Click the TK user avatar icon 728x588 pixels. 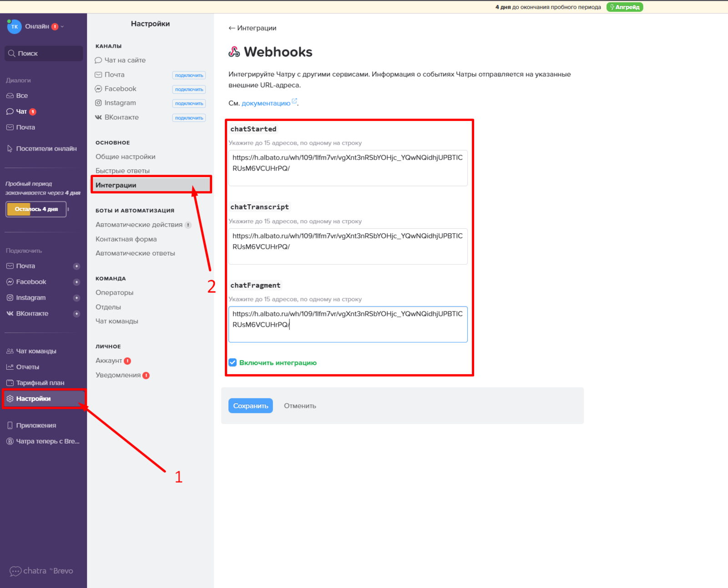click(14, 27)
